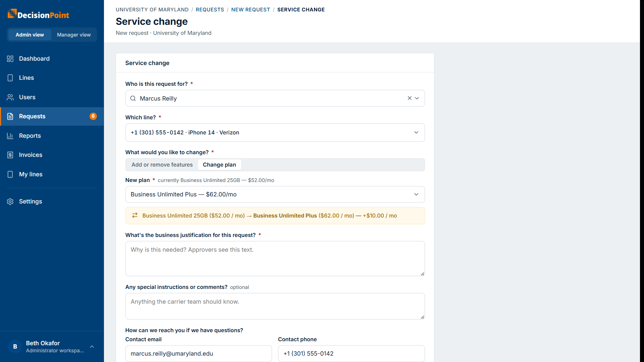Click the Contact phone field
This screenshot has width=644, height=362.
coord(352,354)
